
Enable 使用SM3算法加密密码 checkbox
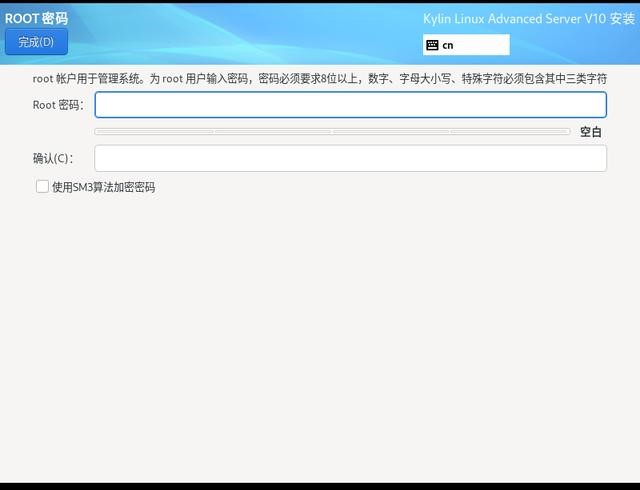click(x=42, y=187)
